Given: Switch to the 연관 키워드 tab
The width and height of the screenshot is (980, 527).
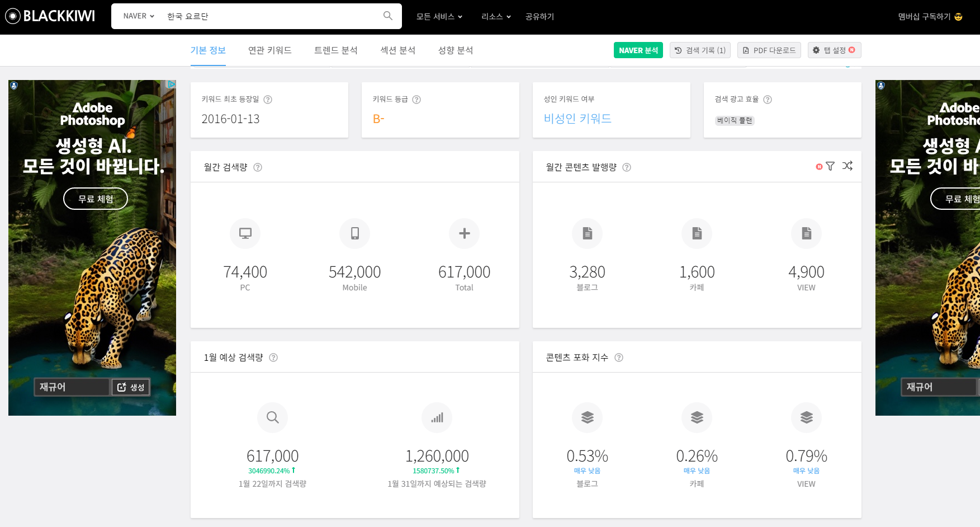Looking at the screenshot, I should pyautogui.click(x=270, y=50).
